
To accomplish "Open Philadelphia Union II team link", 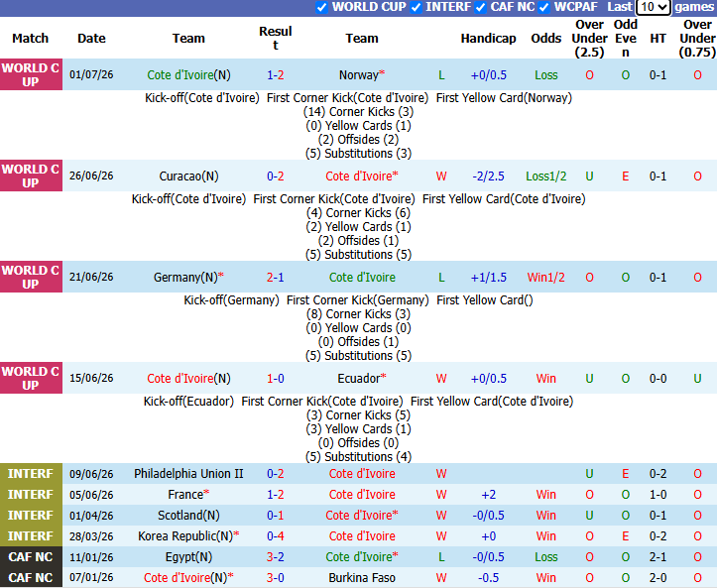I will [x=188, y=474].
